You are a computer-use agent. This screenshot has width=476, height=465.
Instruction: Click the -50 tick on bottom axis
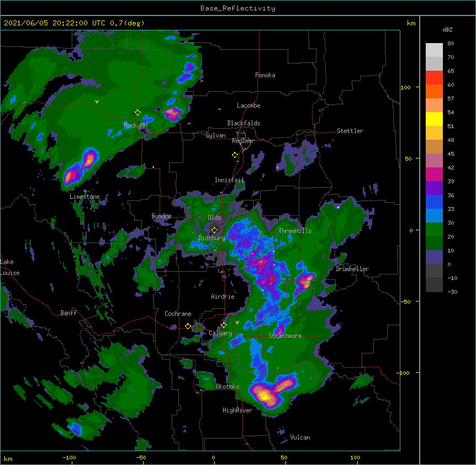point(141,457)
